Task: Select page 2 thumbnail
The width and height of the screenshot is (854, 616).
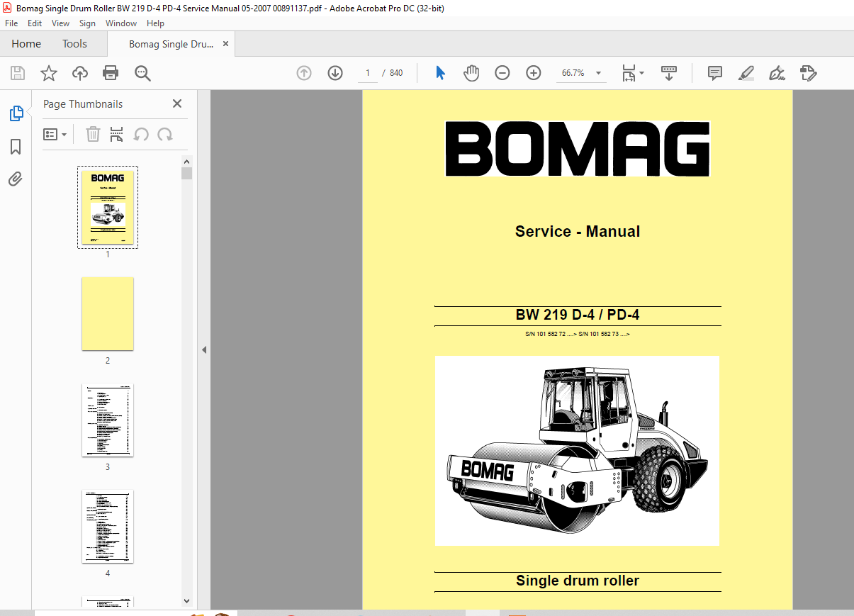Action: coord(108,314)
